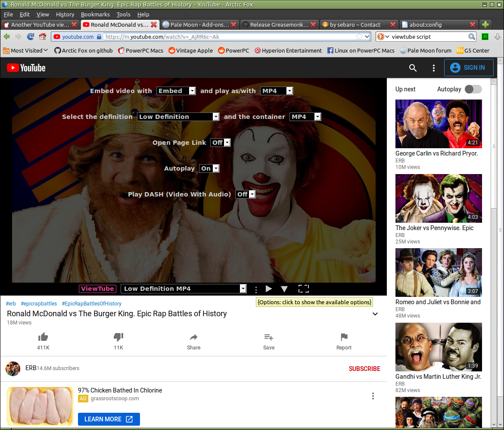504x430 pixels.
Task: Dislike the video with thumbs down
Action: (118, 337)
